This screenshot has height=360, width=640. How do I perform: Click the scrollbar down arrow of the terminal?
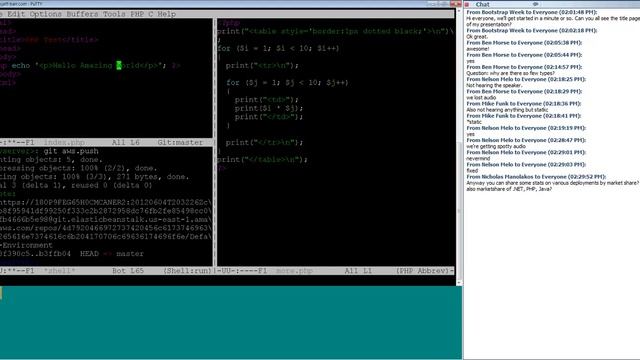point(459,282)
